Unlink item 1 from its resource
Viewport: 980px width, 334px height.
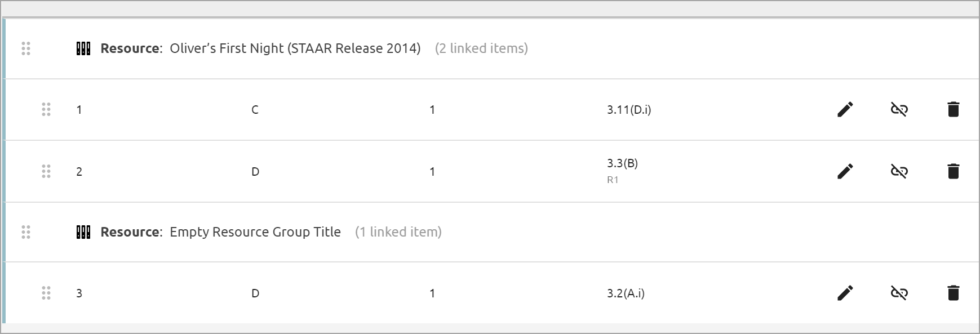coord(899,109)
